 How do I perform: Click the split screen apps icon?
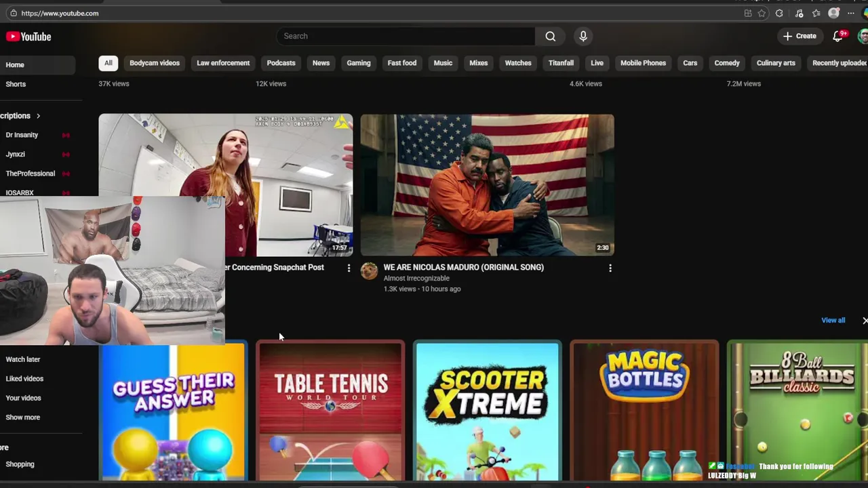point(748,13)
